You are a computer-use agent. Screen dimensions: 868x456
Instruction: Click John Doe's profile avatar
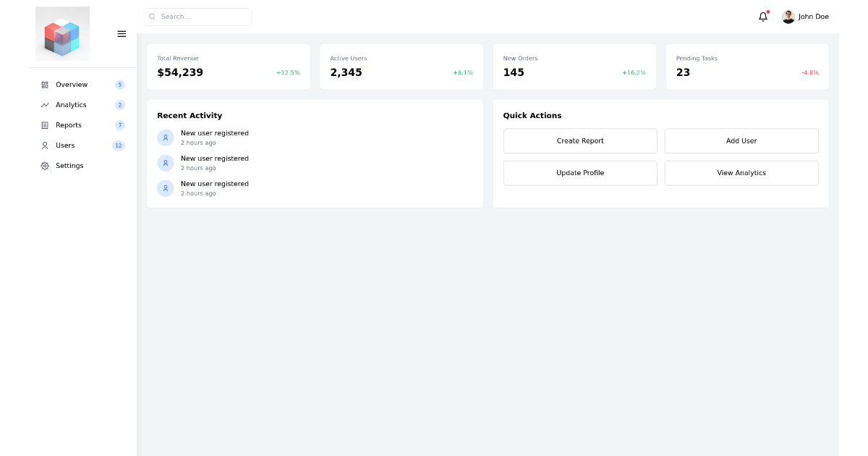(788, 16)
